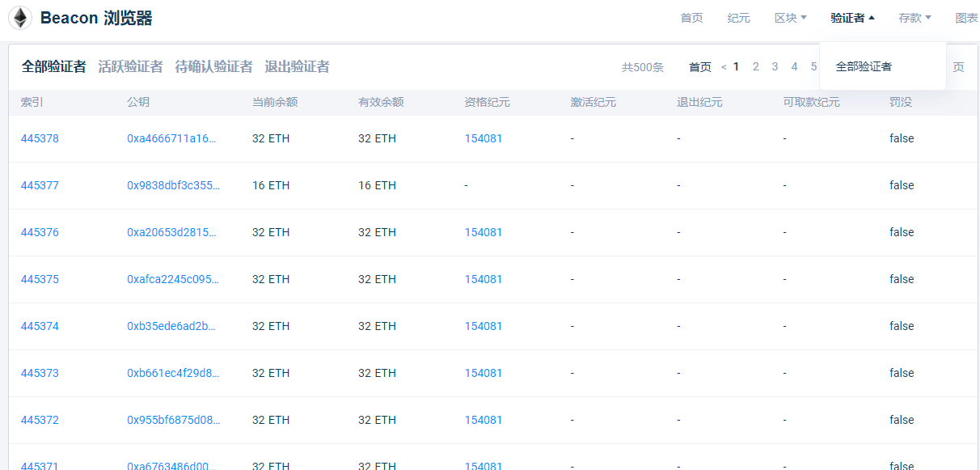Image resolution: width=980 pixels, height=470 pixels.
Task: Open the 存款 dropdown menu
Action: pyautogui.click(x=914, y=17)
